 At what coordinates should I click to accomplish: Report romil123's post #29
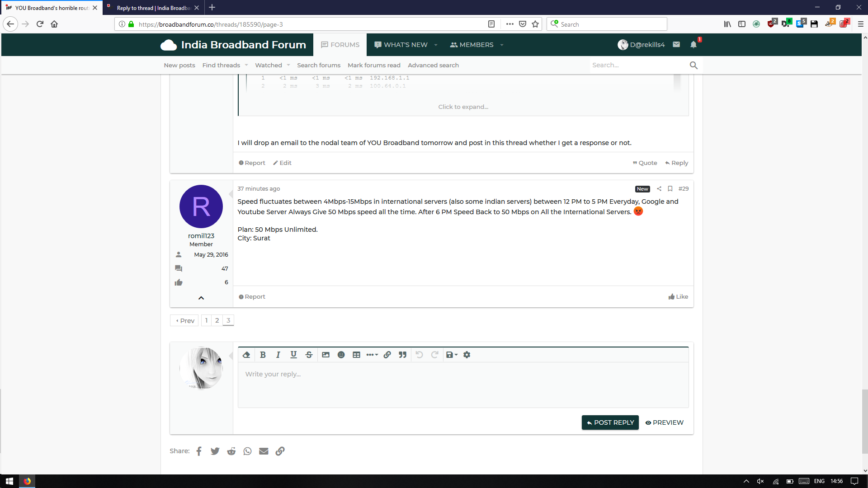pos(252,297)
